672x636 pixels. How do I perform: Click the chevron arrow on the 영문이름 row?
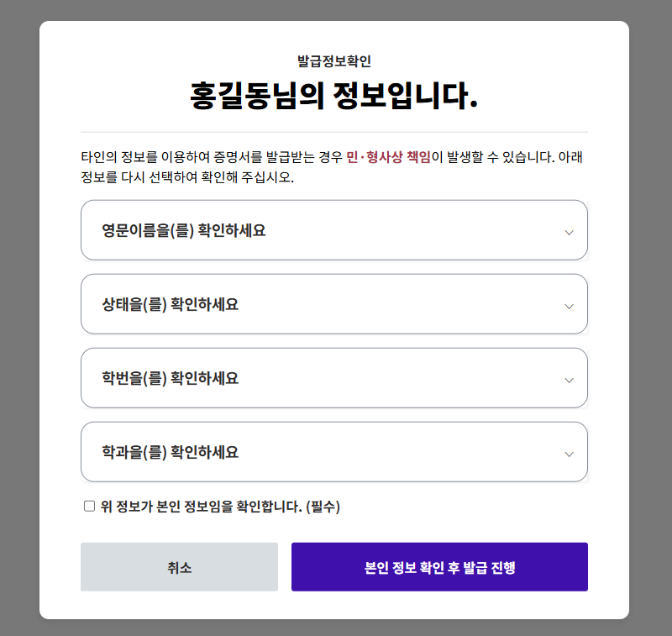click(569, 232)
